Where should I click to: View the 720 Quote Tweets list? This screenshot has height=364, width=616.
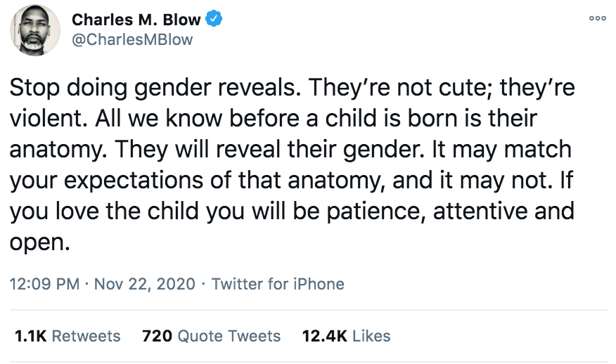pyautogui.click(x=211, y=336)
